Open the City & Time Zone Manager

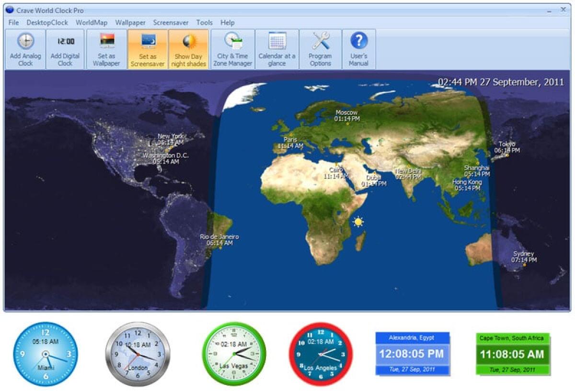pos(233,48)
